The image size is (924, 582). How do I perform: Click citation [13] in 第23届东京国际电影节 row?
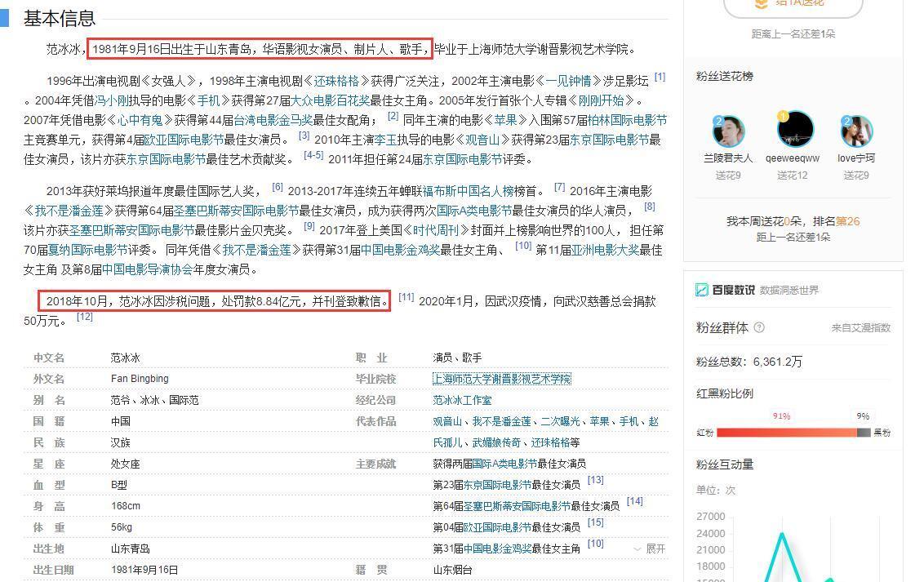tap(596, 479)
